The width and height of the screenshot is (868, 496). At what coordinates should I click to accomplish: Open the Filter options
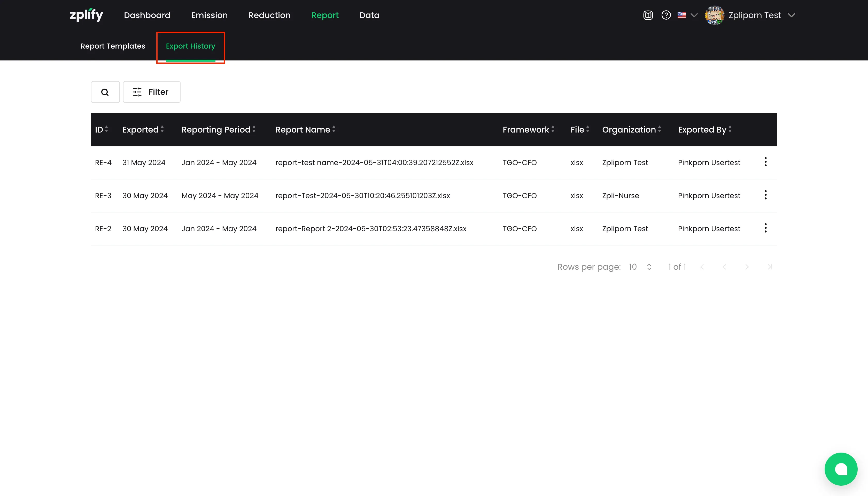coord(151,92)
